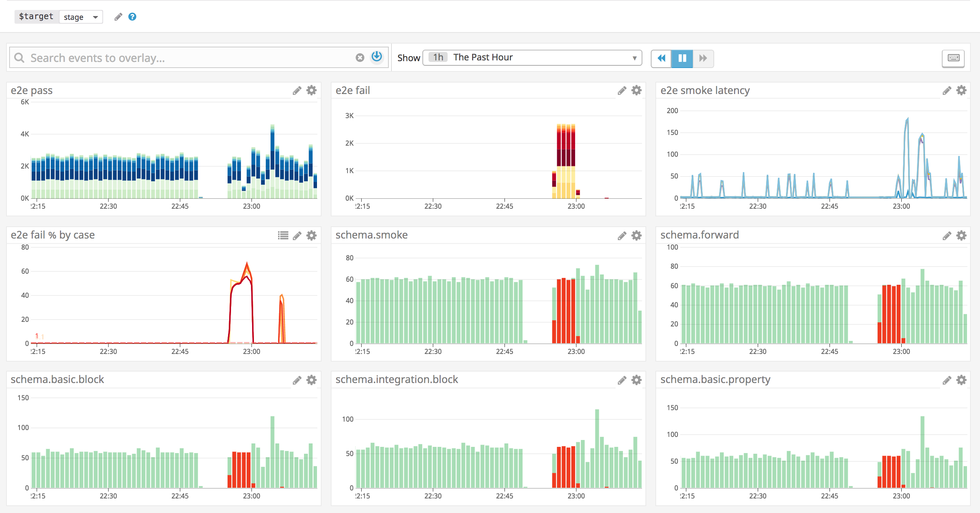
Task: Open the keyboard shortcuts icon
Action: click(x=953, y=58)
